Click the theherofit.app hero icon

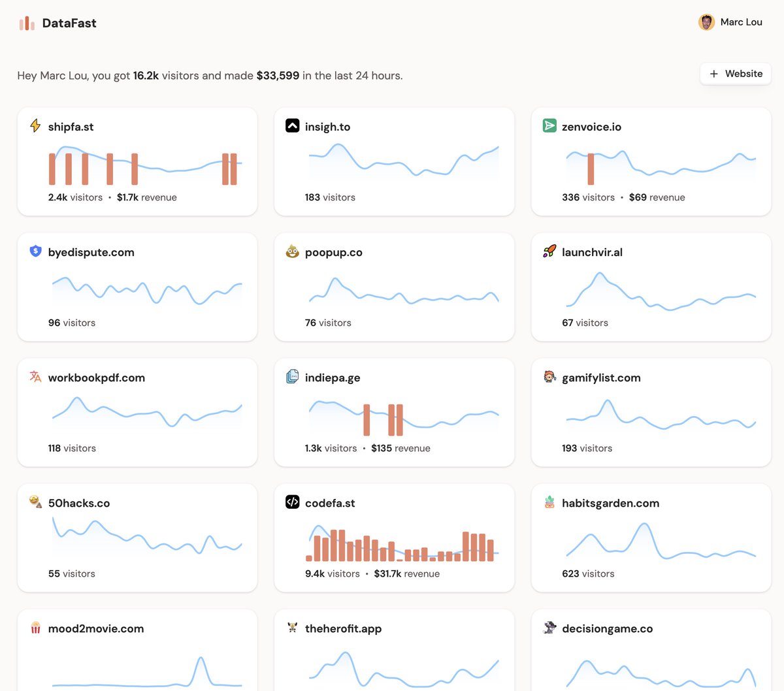click(x=293, y=628)
